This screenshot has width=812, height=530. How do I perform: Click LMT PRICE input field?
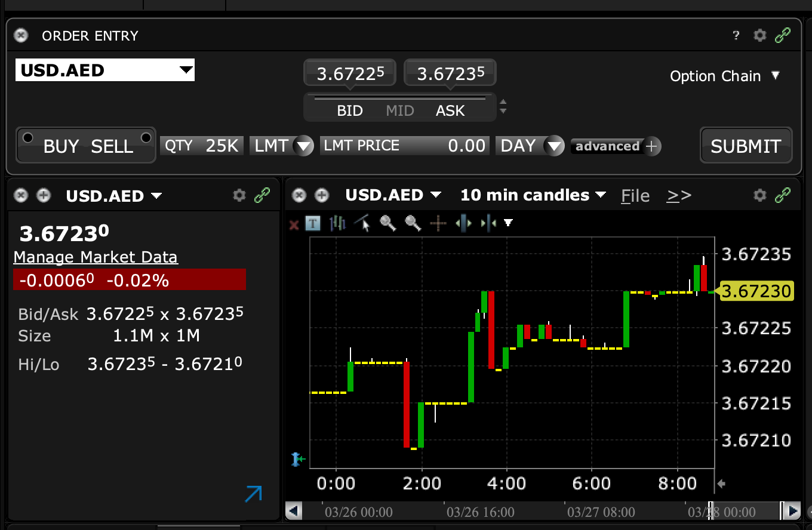pyautogui.click(x=405, y=146)
